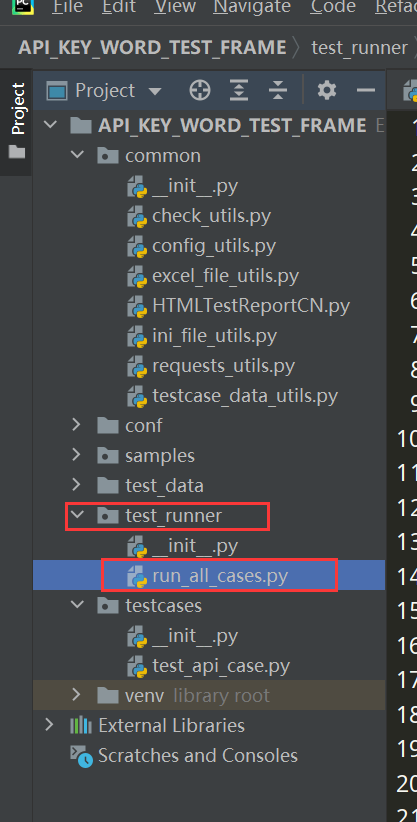Click the conf folder icon

coord(108,425)
